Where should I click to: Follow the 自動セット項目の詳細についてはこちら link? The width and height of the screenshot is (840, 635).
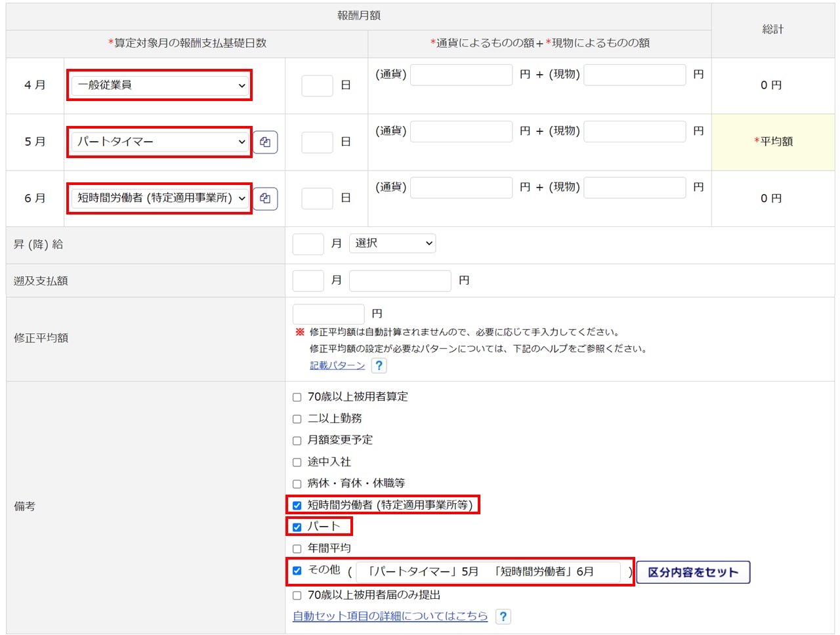[390, 616]
